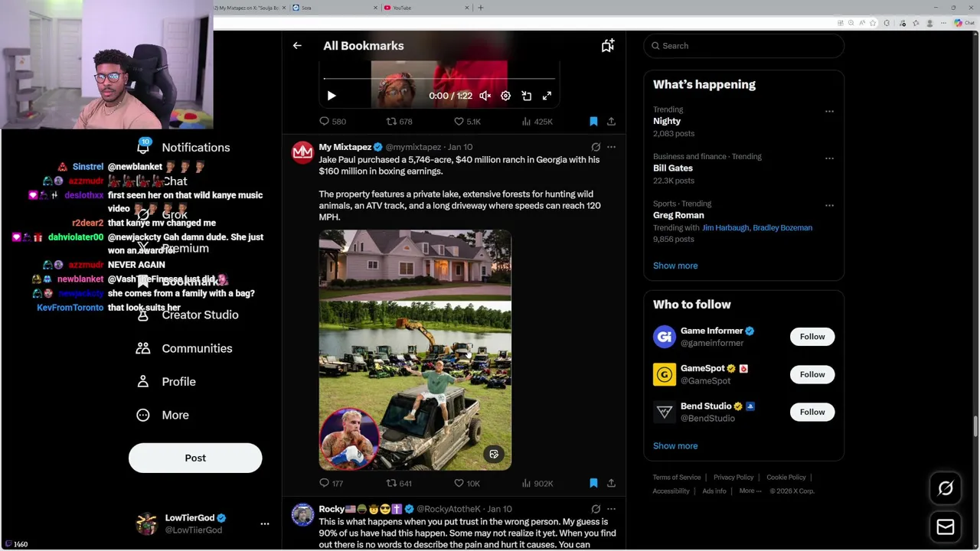Seek on the video progress bar
Image resolution: width=980 pixels, height=551 pixels.
click(x=439, y=78)
